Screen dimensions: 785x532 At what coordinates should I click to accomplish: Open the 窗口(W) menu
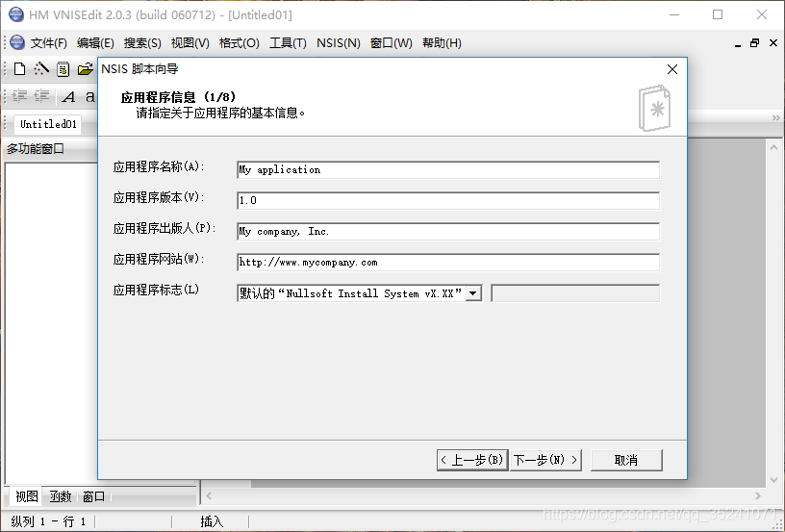pos(391,43)
